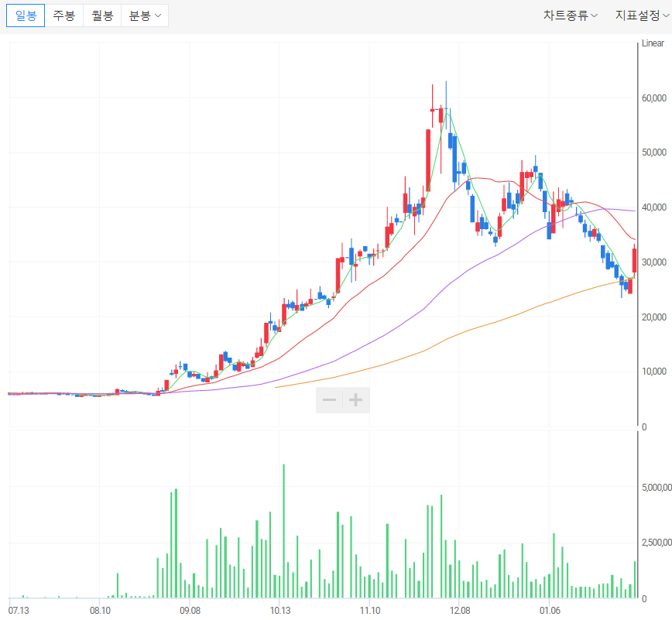Click the 10,000 price axis label
672x620 pixels.
pyautogui.click(x=654, y=372)
